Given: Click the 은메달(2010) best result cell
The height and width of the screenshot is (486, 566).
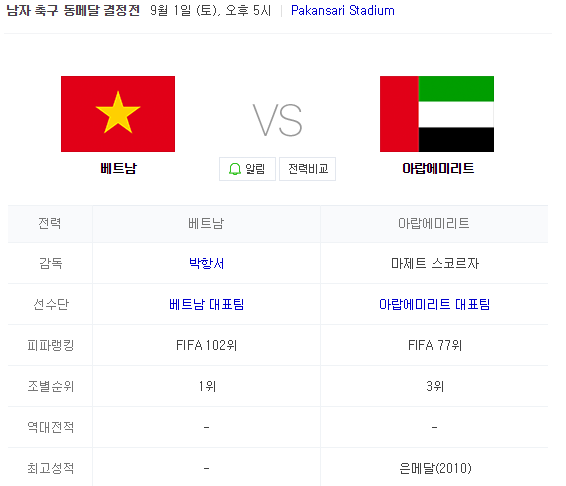Looking at the screenshot, I should 434,468.
